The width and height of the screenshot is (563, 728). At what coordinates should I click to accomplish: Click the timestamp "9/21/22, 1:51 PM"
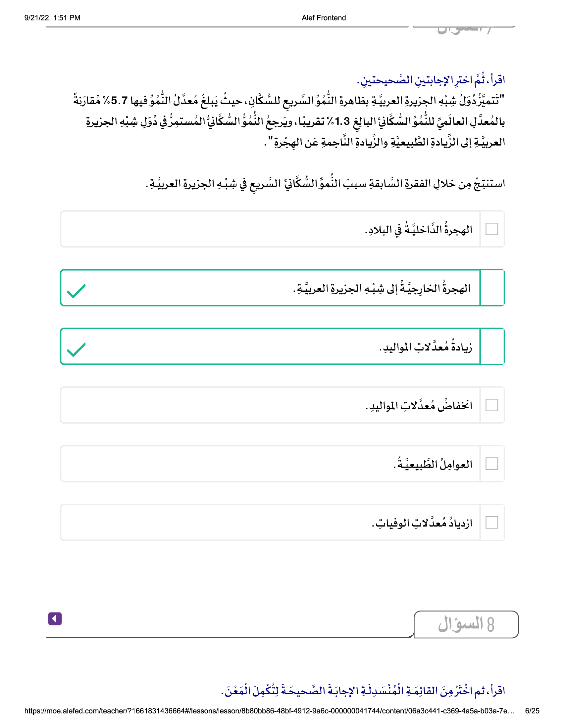[52, 18]
